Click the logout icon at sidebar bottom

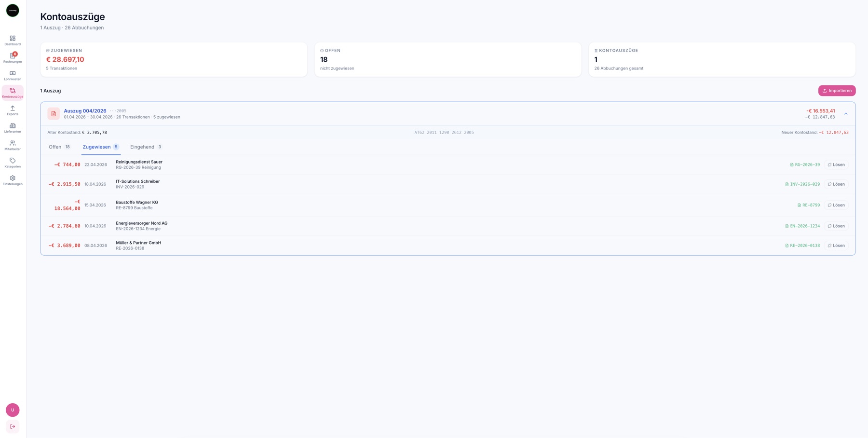click(13, 426)
